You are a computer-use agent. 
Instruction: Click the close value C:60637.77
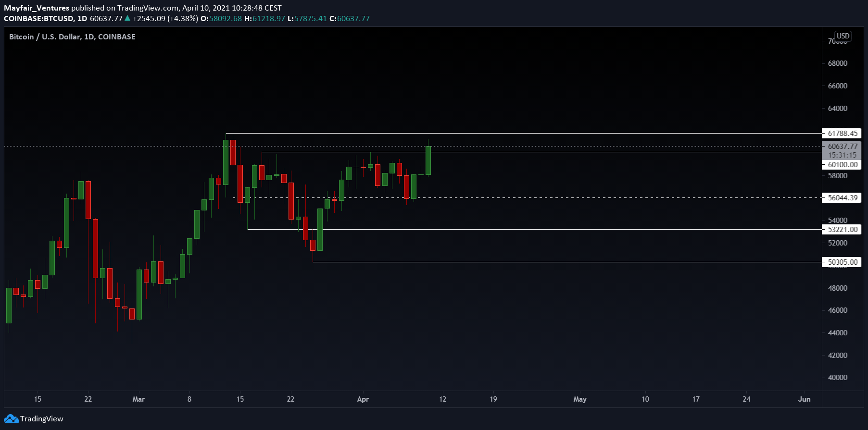[x=350, y=19]
